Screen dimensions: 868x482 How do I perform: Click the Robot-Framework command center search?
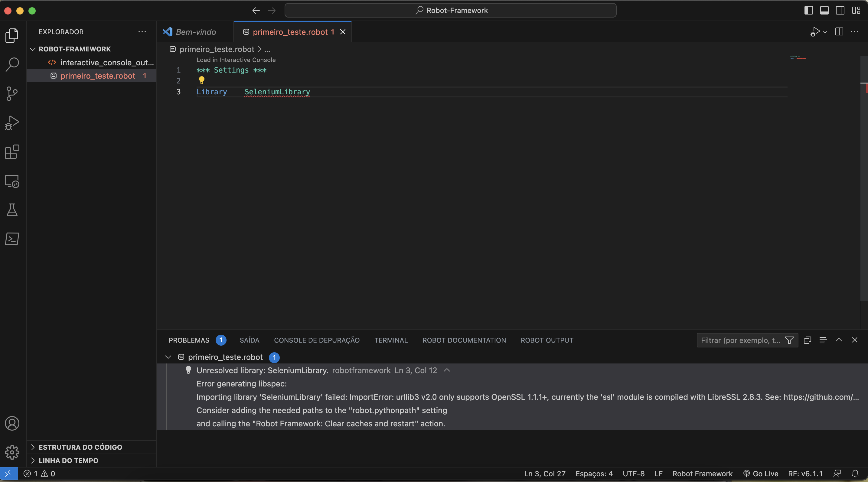(451, 11)
